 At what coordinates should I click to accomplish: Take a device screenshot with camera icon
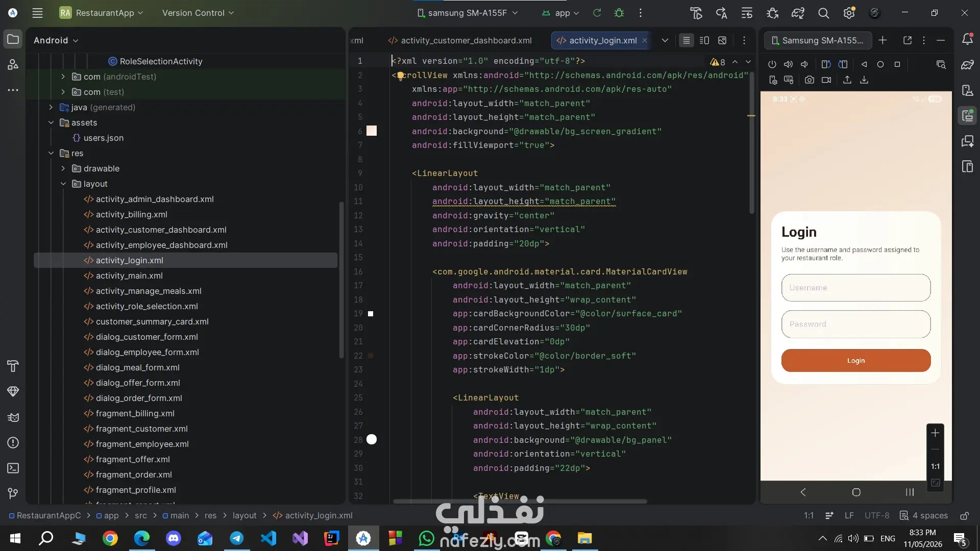click(810, 80)
